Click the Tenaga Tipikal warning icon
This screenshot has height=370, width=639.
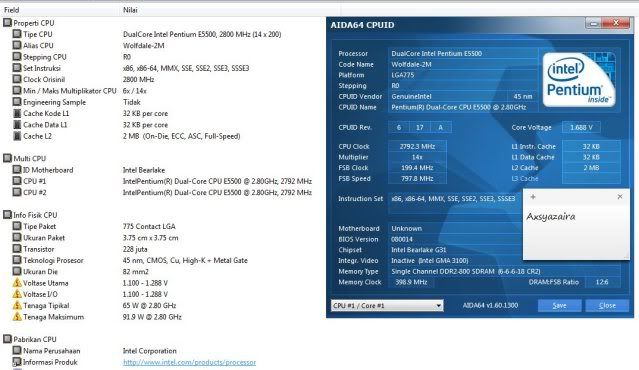[x=17, y=305]
